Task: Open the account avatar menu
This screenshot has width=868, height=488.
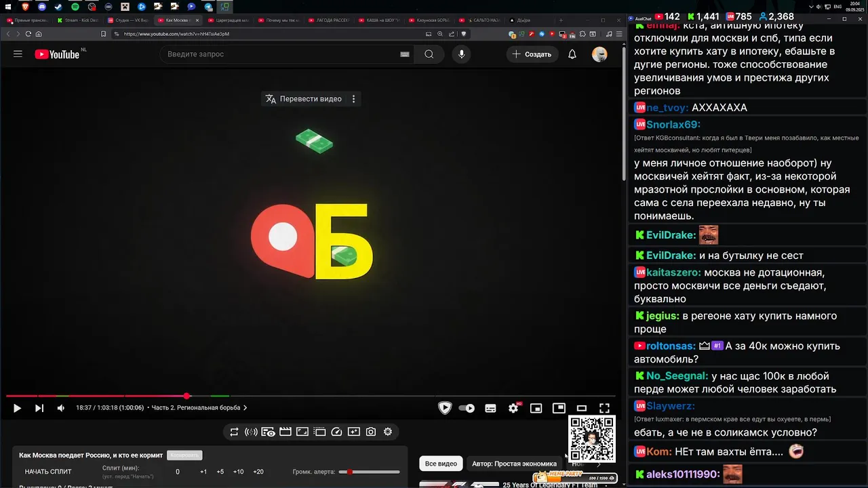Action: coord(599,54)
